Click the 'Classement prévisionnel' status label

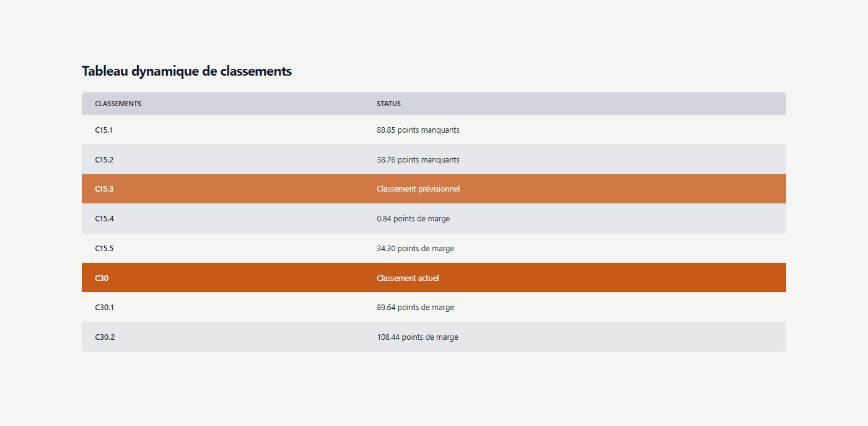(418, 189)
